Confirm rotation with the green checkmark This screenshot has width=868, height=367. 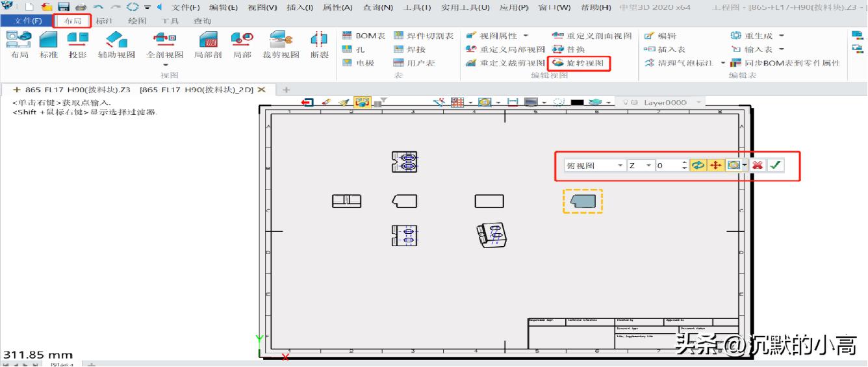776,165
